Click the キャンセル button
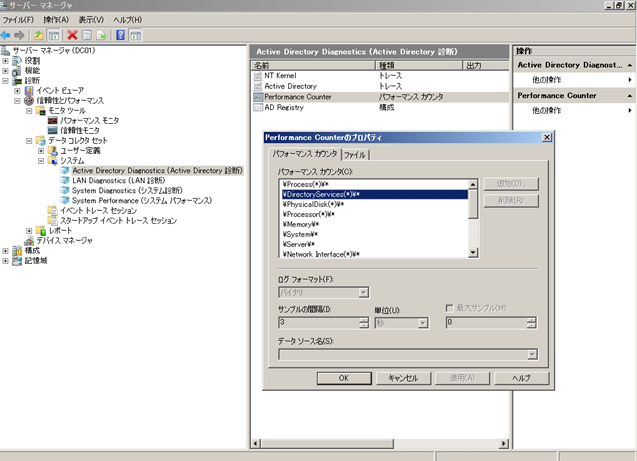 coord(403,378)
